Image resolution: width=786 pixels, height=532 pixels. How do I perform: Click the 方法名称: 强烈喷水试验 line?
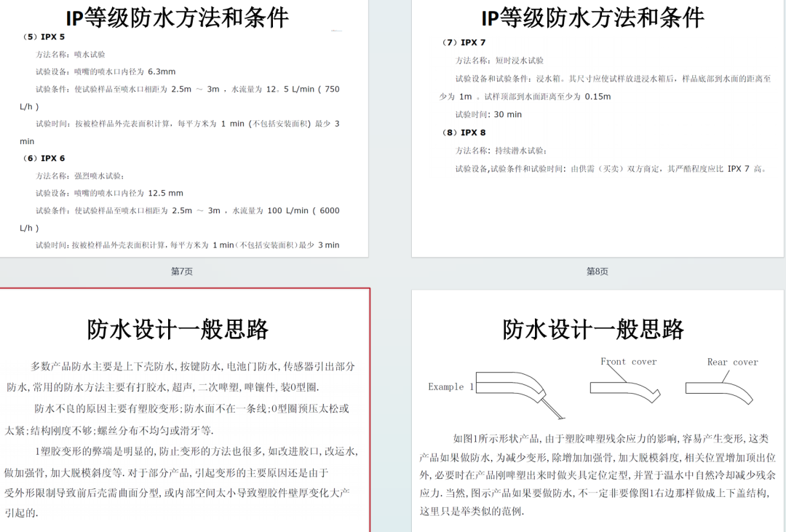(80, 176)
